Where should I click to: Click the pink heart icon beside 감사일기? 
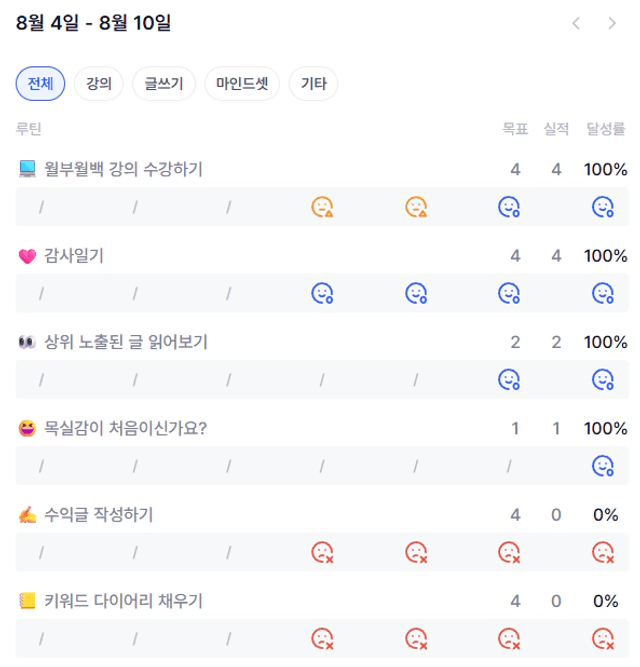click(27, 256)
